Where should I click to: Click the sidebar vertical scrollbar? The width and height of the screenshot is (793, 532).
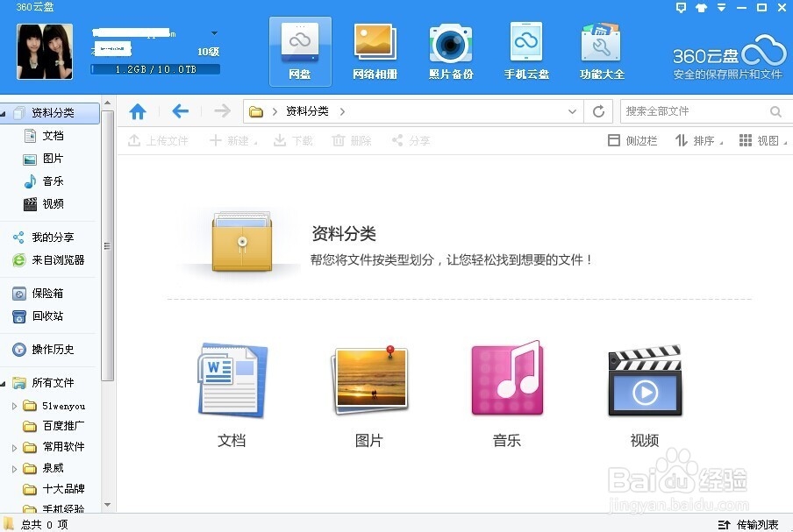click(107, 245)
